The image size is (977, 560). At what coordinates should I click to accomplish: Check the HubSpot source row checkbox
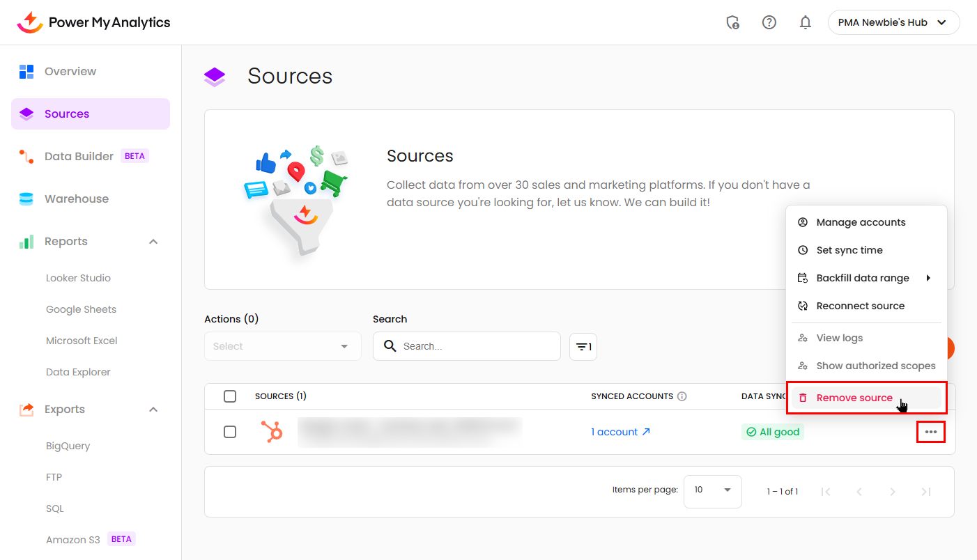tap(230, 432)
